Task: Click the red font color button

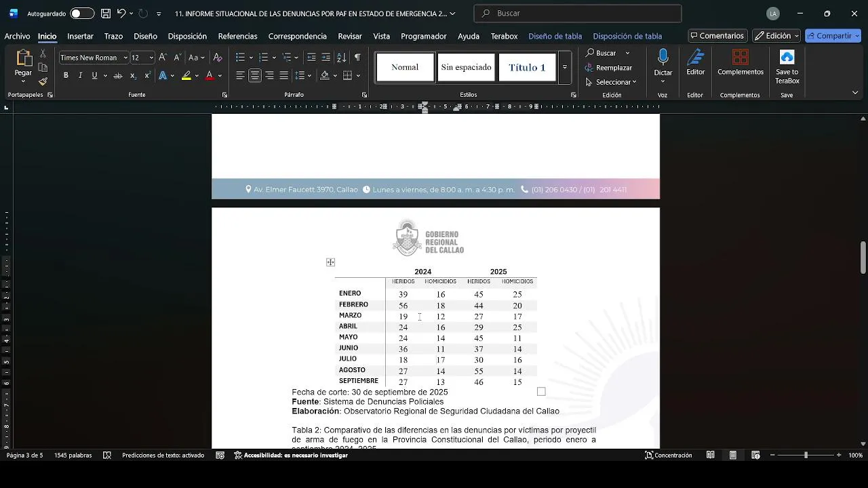Action: 210,76
